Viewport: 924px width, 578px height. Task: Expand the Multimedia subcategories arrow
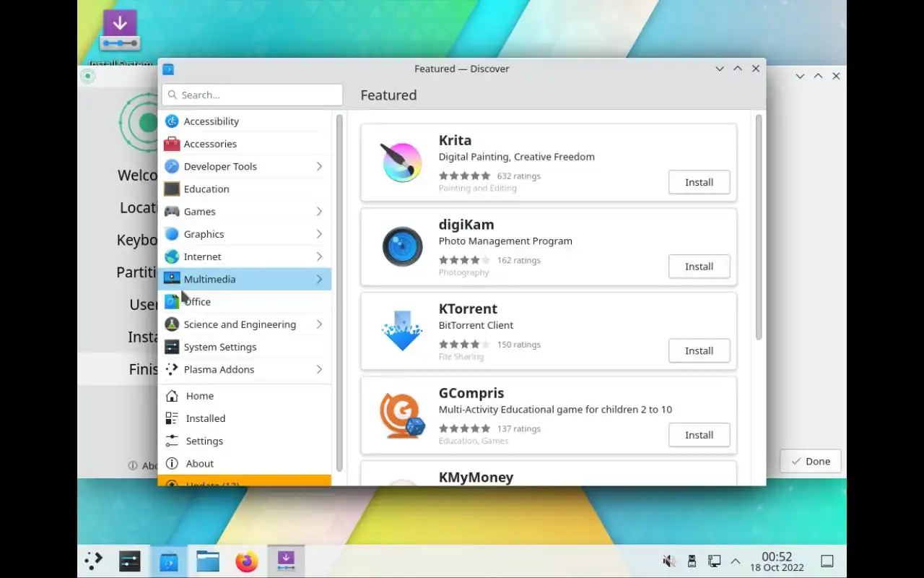tap(319, 279)
